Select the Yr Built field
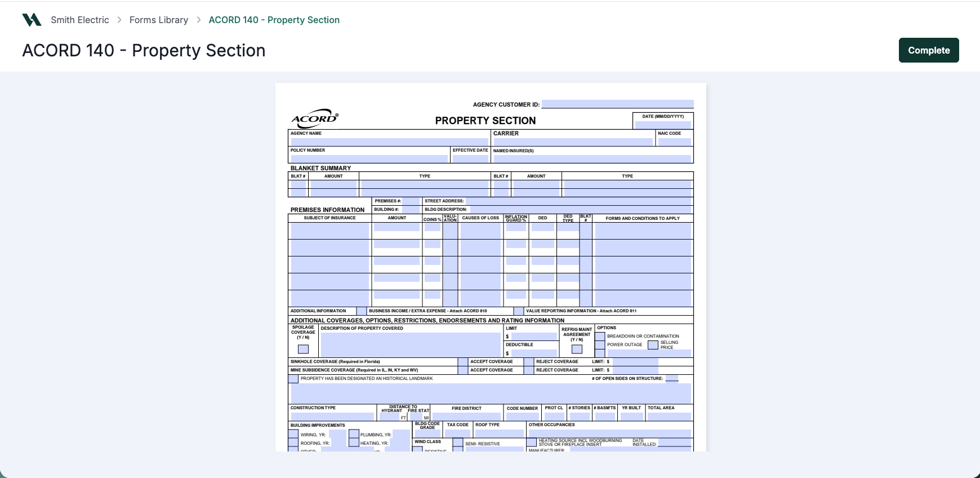Screen dimensions: 980x478 (x=631, y=417)
